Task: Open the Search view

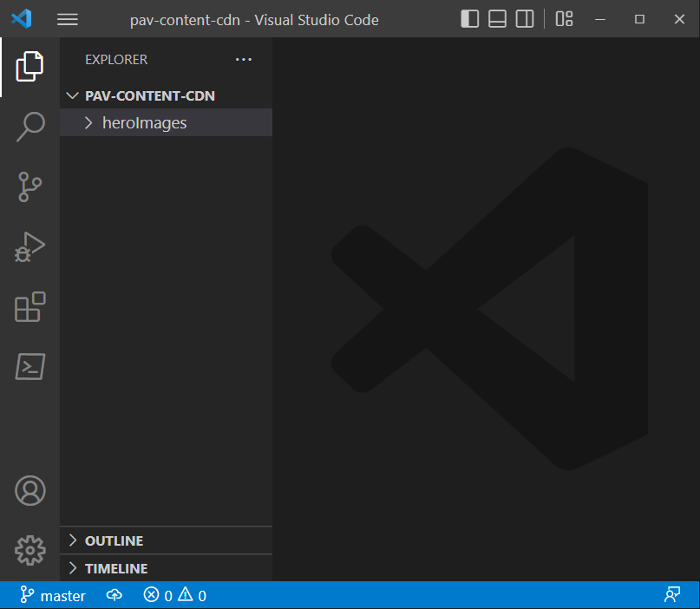Action: click(29, 127)
